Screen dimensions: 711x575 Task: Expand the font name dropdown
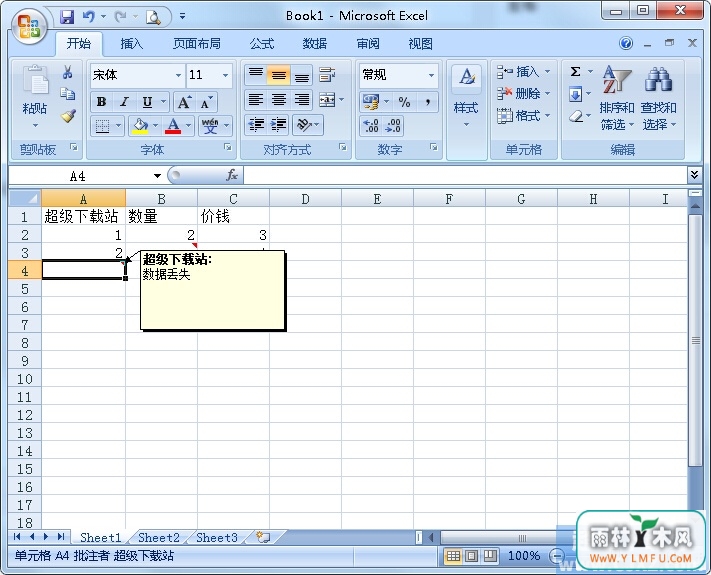(179, 75)
